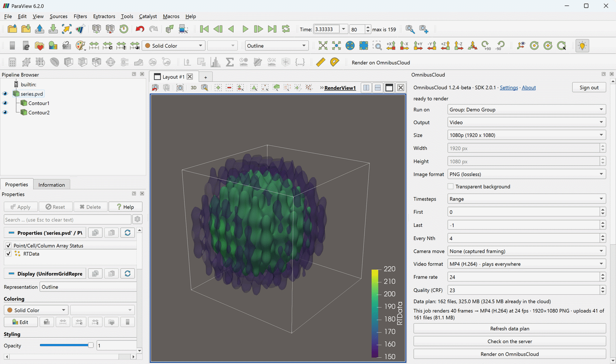Click the Sign out button

tap(589, 87)
